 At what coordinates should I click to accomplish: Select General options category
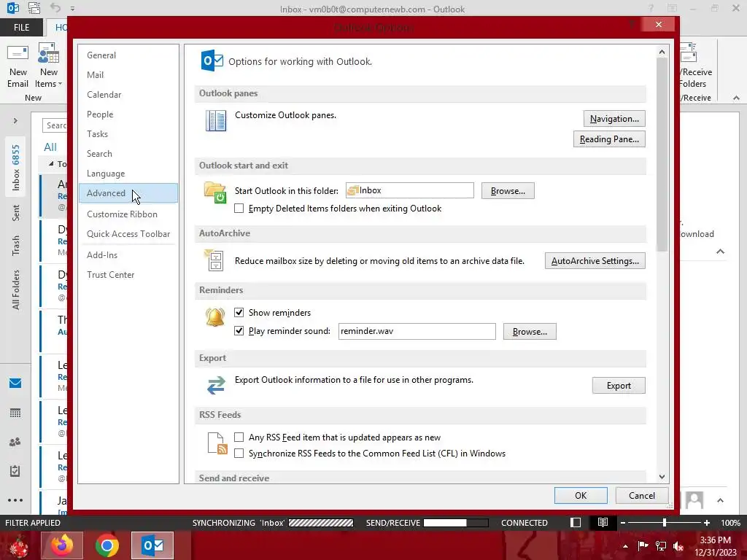click(x=128, y=55)
